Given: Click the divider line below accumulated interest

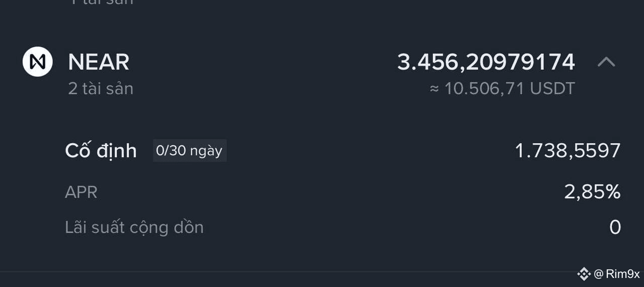Looking at the screenshot, I should point(322,272).
